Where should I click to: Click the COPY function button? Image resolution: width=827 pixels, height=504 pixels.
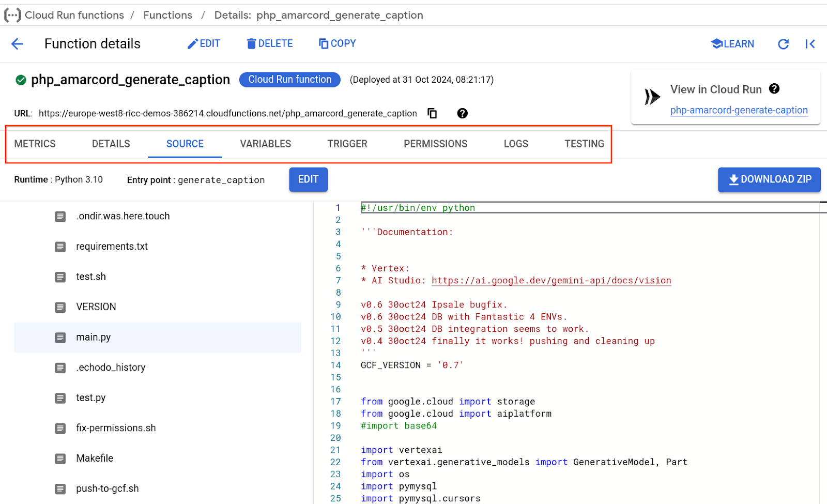337,43
